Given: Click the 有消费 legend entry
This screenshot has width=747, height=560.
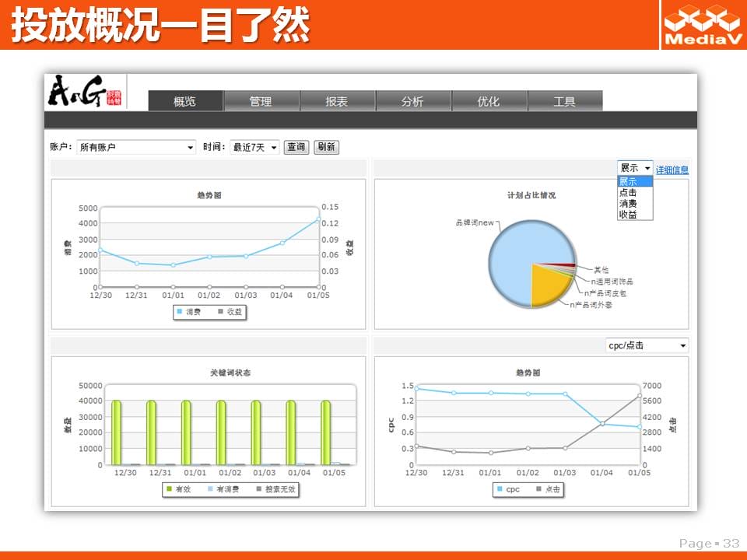Looking at the screenshot, I should (223, 489).
